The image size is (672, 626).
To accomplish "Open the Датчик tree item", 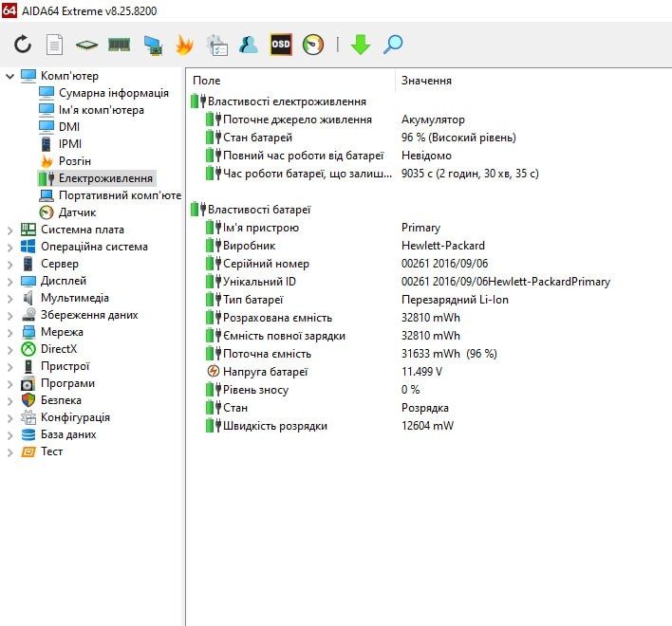I will (77, 212).
